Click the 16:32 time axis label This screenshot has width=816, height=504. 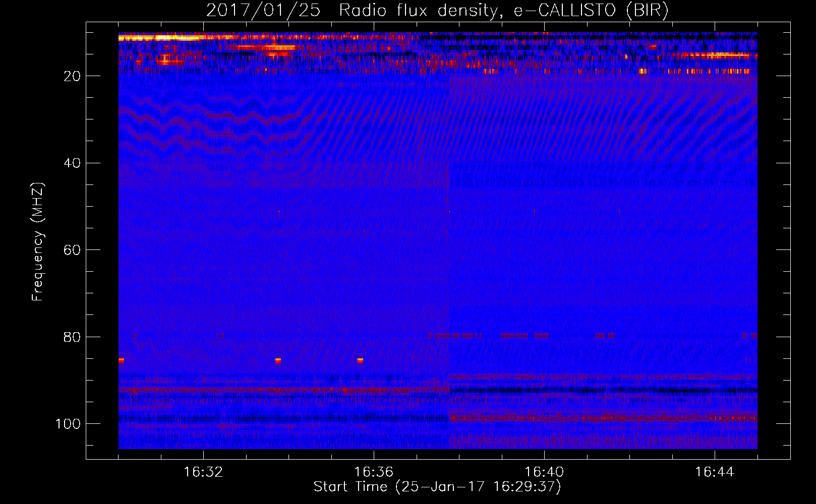click(203, 472)
